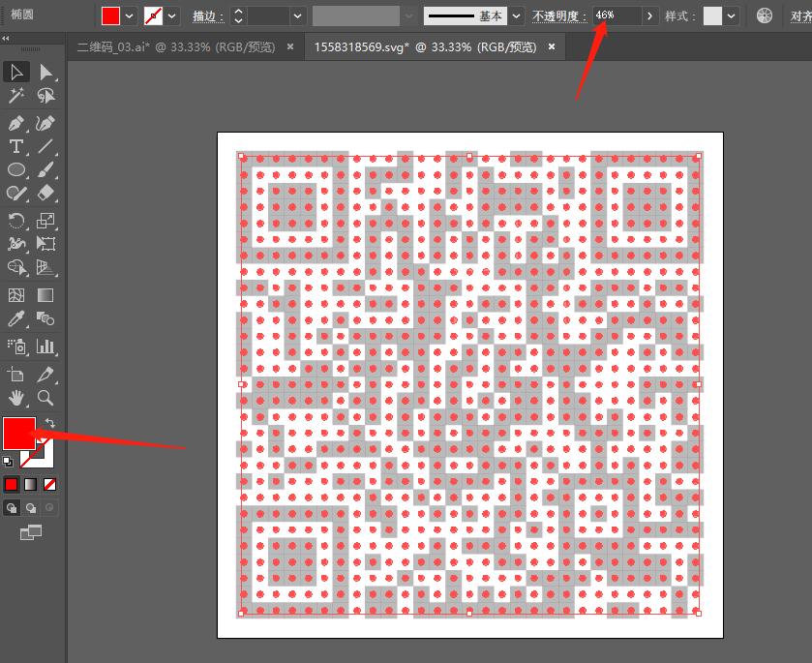This screenshot has width=812, height=663.
Task: Expand the stroke color dropdown in control bar
Action: coord(172,16)
